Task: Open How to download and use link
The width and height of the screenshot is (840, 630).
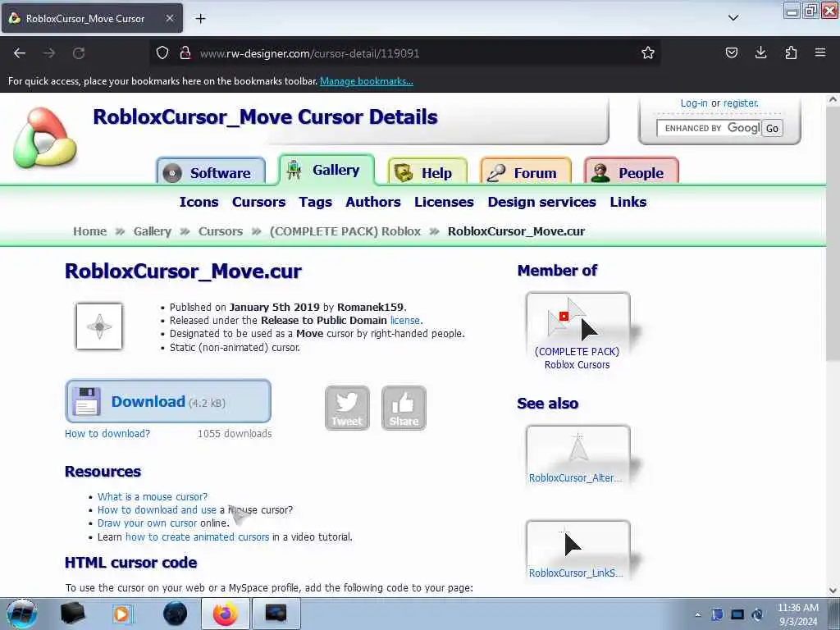Action: pos(157,510)
